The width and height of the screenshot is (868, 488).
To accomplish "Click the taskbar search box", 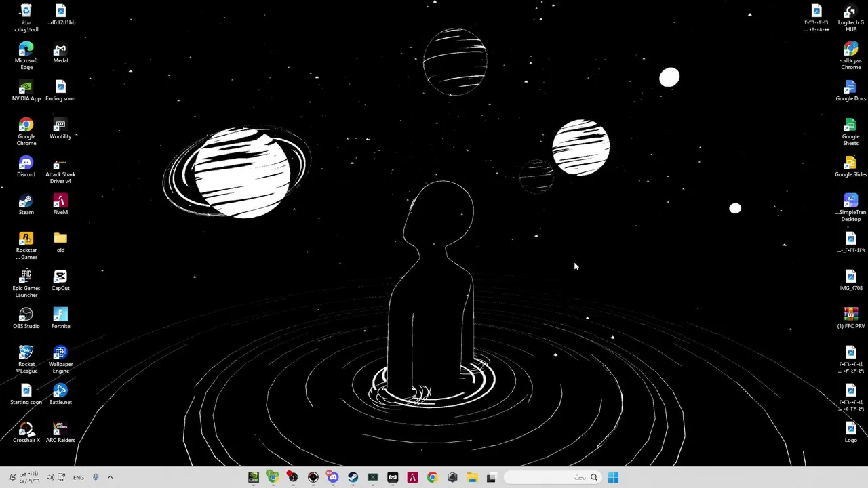I will (553, 477).
